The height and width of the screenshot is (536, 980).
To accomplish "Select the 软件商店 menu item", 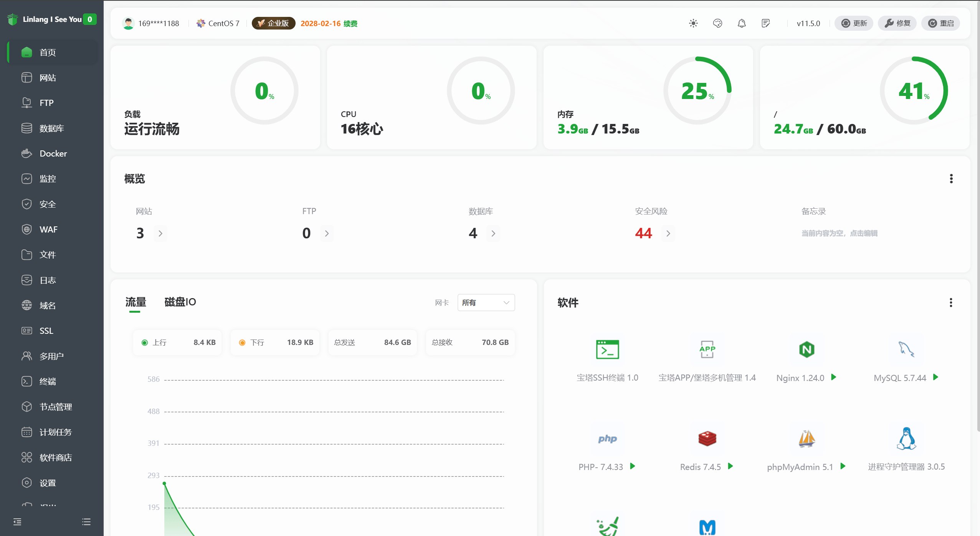I will click(55, 457).
